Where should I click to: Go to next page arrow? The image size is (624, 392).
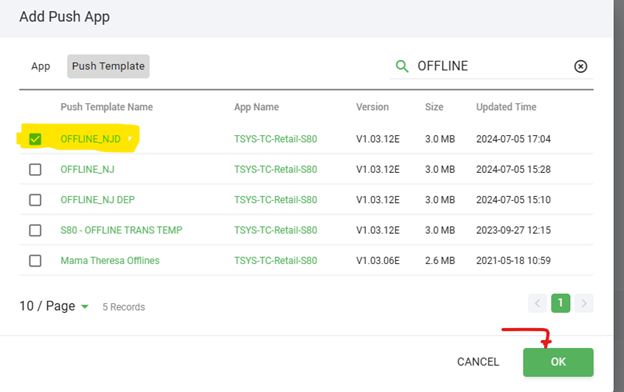(x=584, y=303)
